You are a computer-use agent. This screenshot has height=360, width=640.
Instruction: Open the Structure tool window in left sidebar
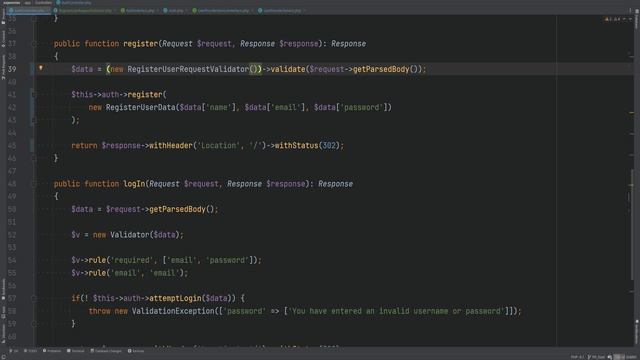tap(3, 333)
